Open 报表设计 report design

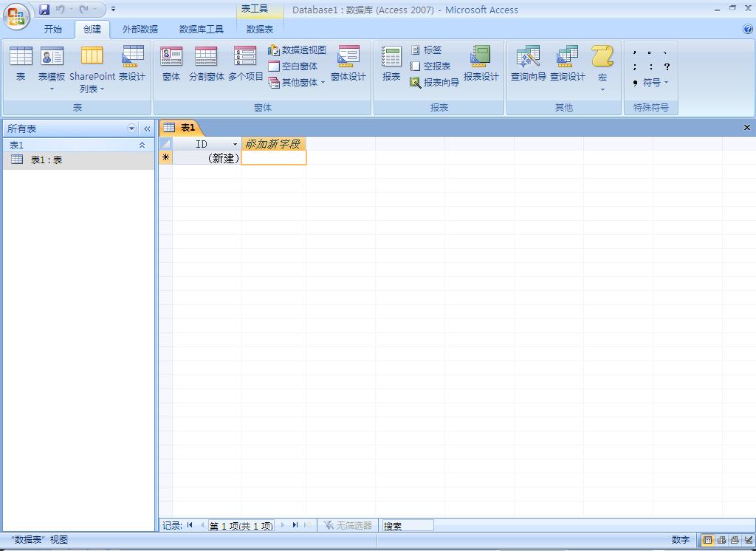point(481,64)
